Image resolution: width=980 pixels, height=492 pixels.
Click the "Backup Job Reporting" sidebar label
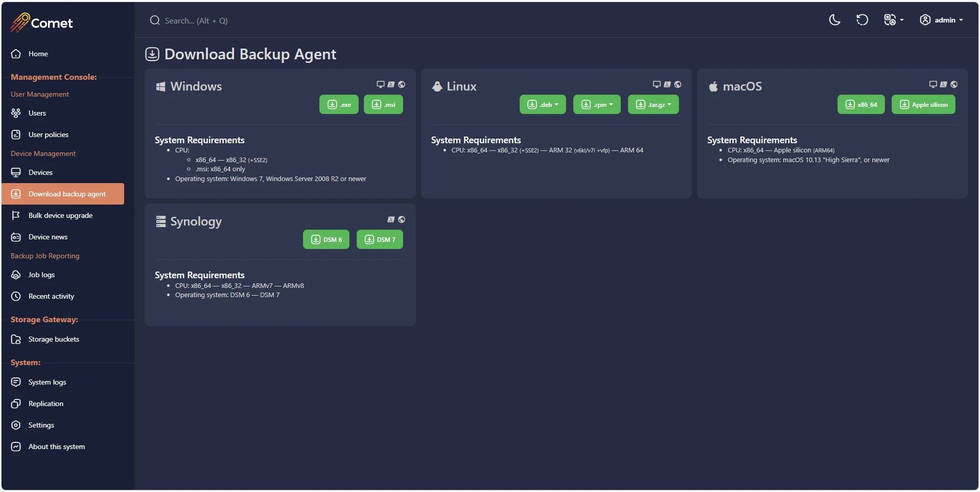tap(45, 256)
